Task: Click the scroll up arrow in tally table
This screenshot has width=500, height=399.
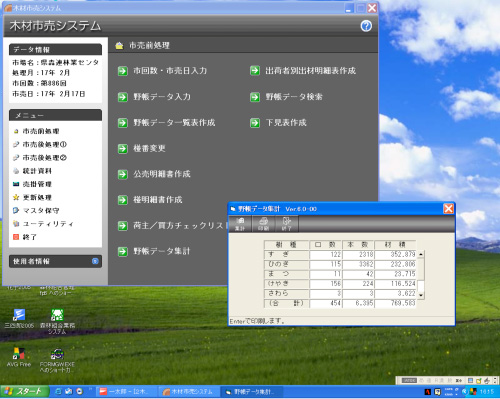Action: click(421, 254)
